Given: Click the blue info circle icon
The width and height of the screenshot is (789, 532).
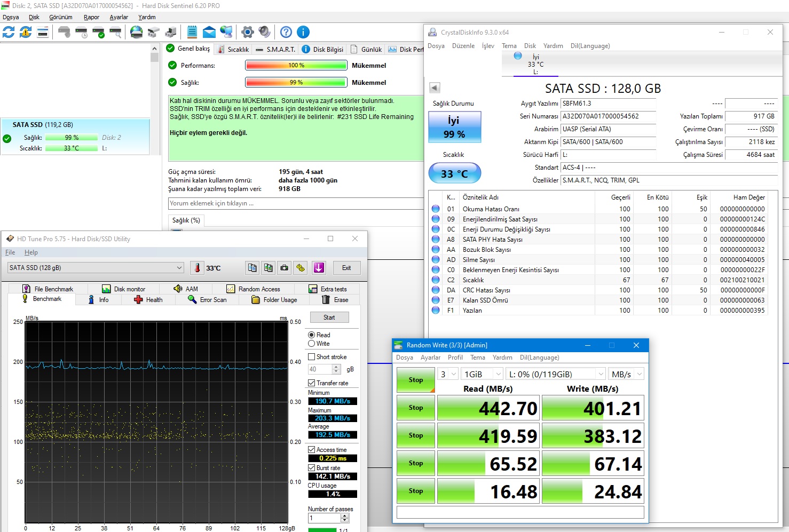Looking at the screenshot, I should point(303,32).
